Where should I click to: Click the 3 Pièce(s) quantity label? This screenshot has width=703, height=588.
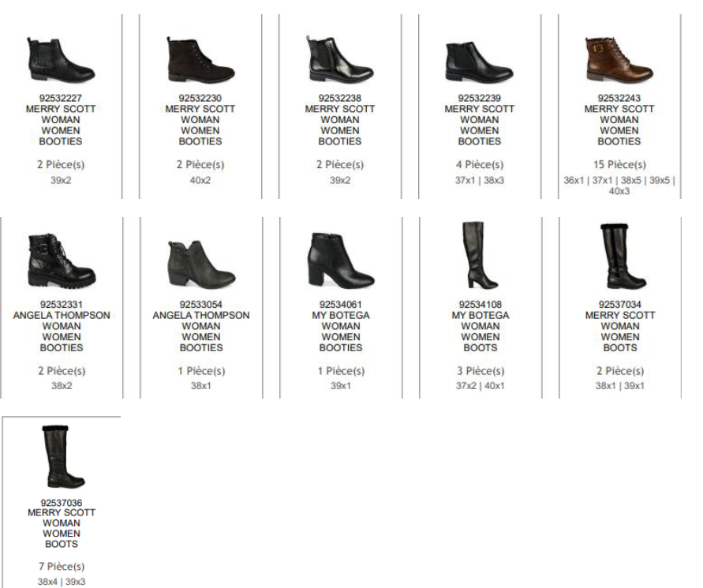coord(480,371)
